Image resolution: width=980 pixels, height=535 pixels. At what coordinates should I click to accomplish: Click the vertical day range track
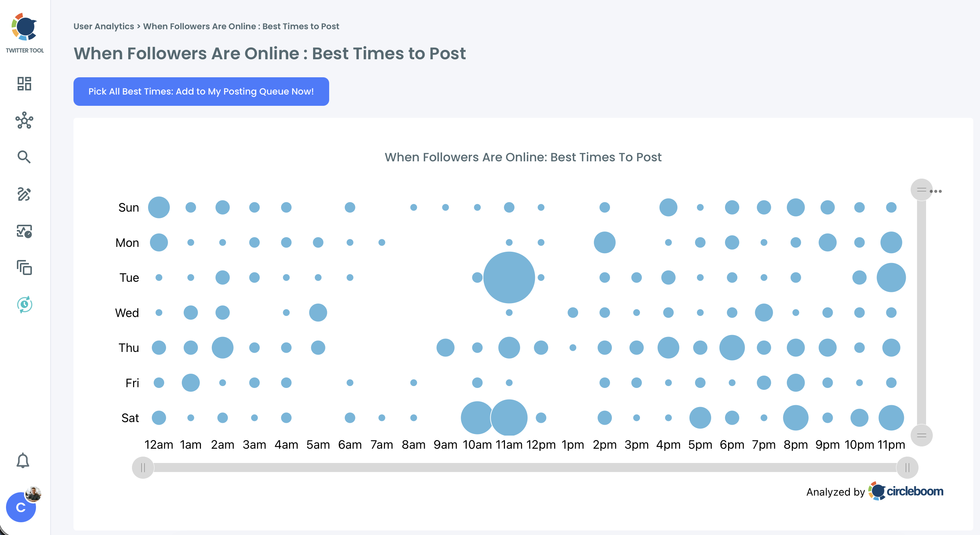point(922,312)
